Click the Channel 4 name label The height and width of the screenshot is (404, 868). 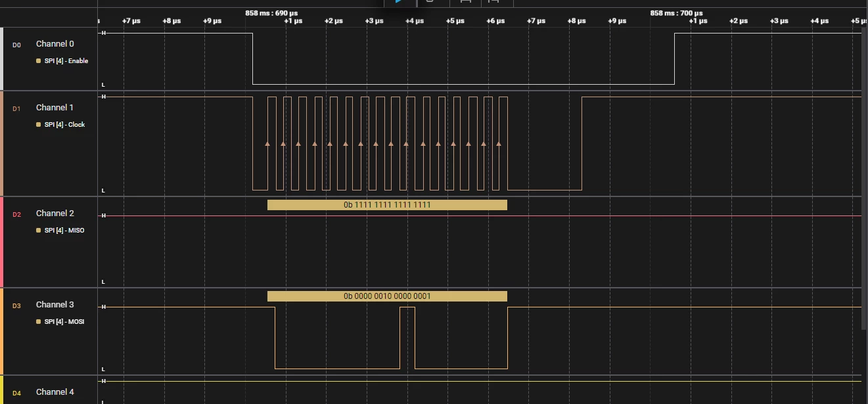click(55, 392)
